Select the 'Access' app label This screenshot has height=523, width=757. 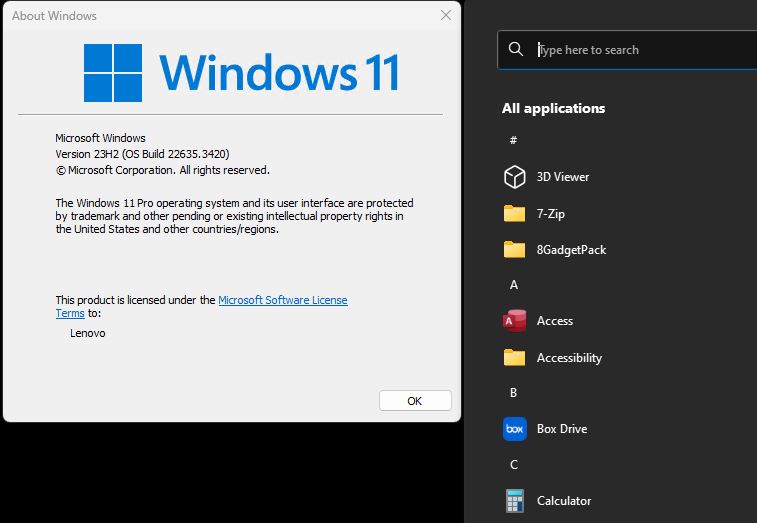pos(555,321)
